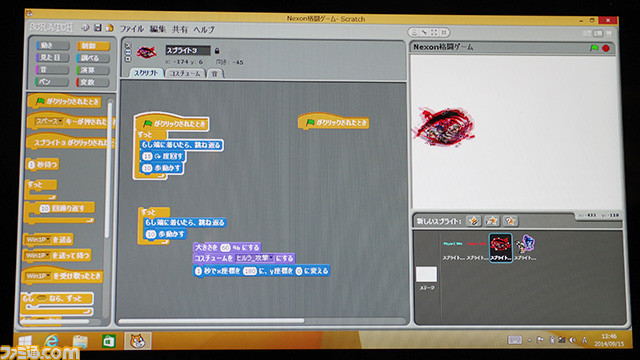Click the horizontal scrollbar under scripts area
The image size is (640, 360).
pos(211,321)
